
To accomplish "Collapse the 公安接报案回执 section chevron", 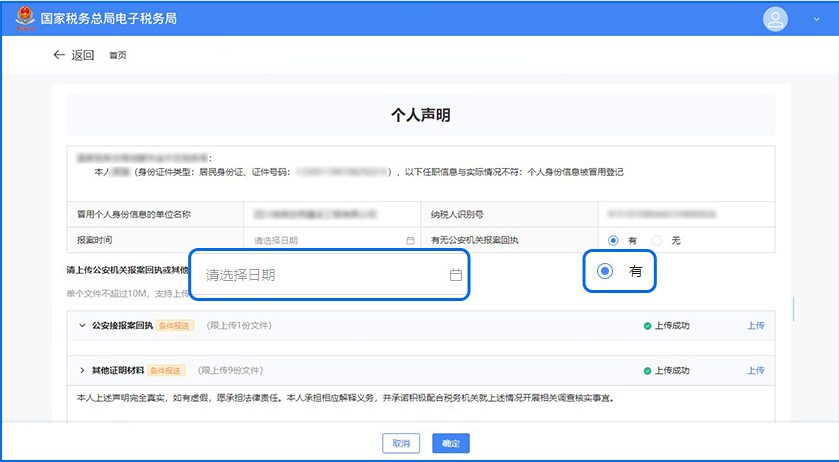I will tap(81, 325).
